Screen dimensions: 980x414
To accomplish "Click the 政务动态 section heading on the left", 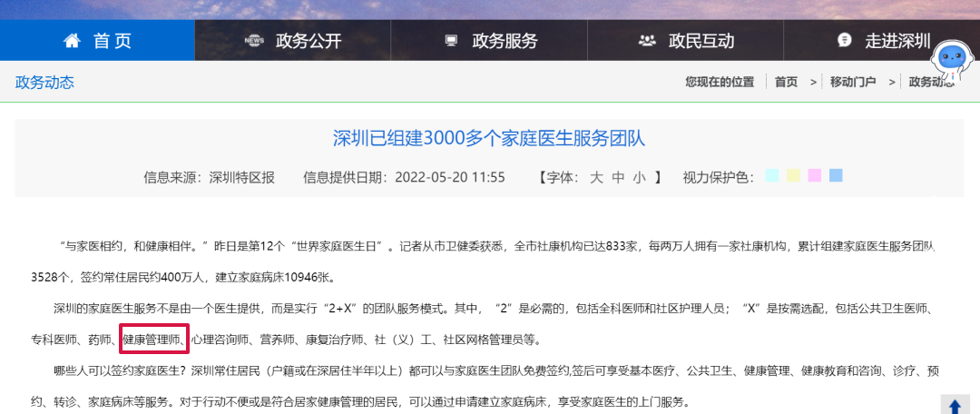I will pos(44,83).
